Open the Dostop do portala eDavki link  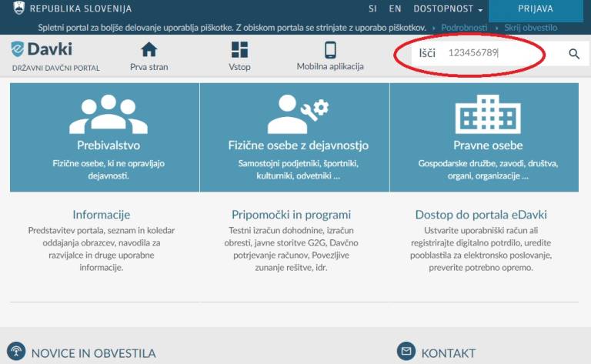coord(481,215)
